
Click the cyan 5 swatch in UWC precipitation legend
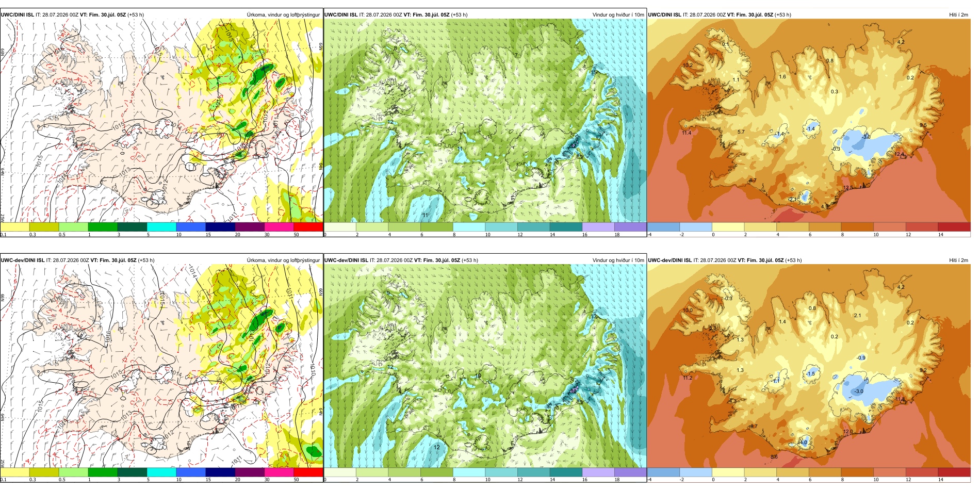click(161, 227)
